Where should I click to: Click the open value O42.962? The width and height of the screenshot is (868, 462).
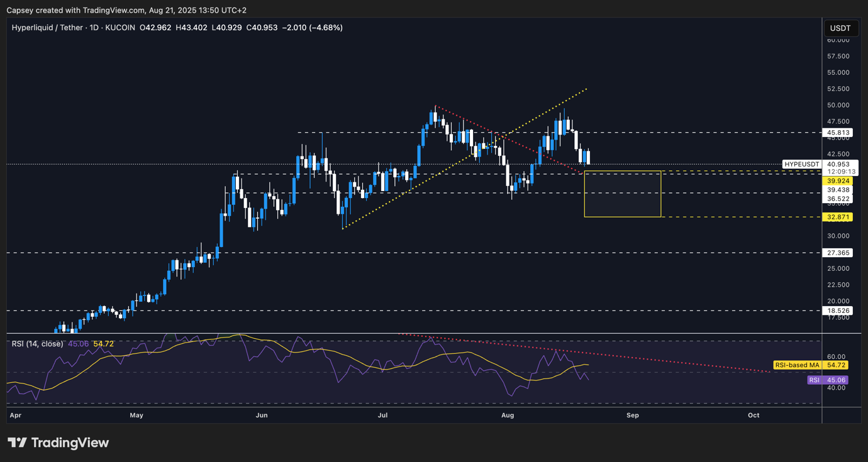(157, 28)
